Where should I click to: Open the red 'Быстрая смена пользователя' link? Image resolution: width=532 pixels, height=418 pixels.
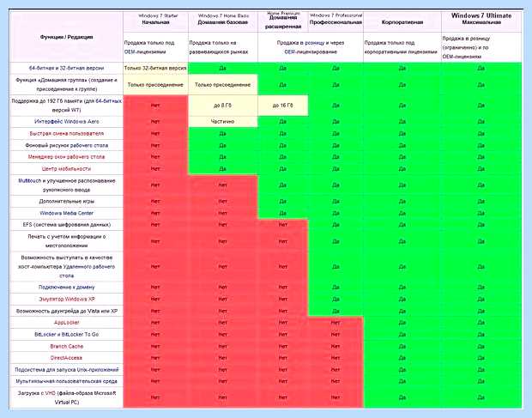[x=67, y=133]
